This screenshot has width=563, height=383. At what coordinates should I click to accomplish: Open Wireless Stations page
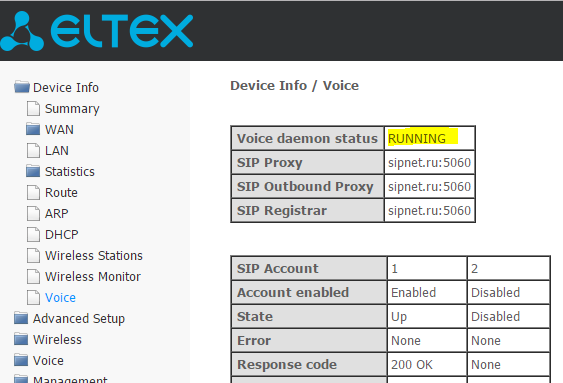tap(94, 256)
